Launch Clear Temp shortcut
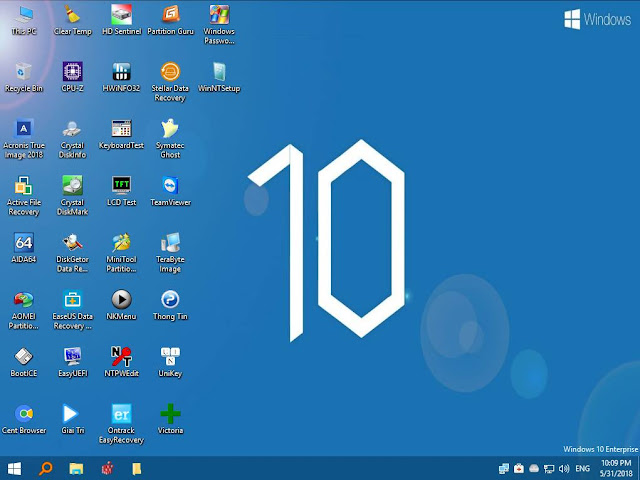 [73, 20]
